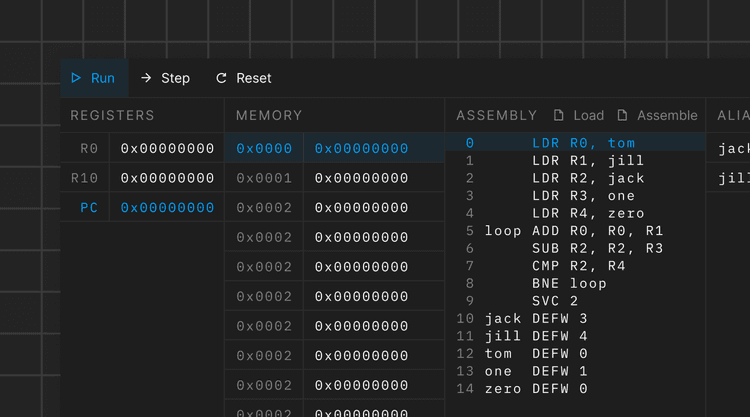The image size is (750, 417).
Task: Click the ASSEMBLY panel header
Action: (x=496, y=115)
